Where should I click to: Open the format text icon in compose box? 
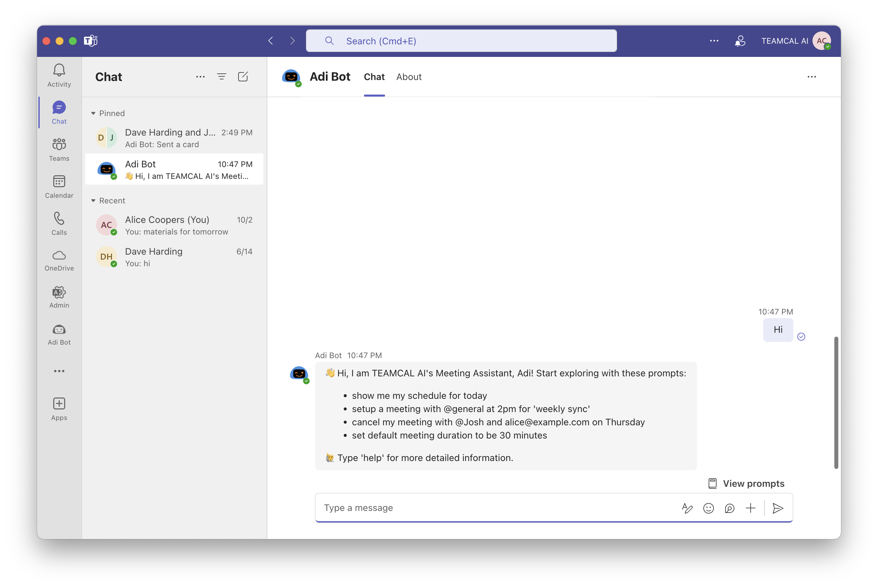tap(687, 508)
